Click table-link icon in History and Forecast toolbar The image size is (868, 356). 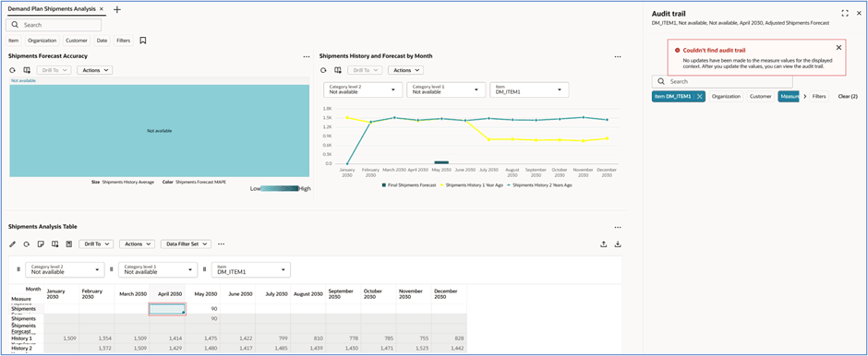tap(338, 70)
